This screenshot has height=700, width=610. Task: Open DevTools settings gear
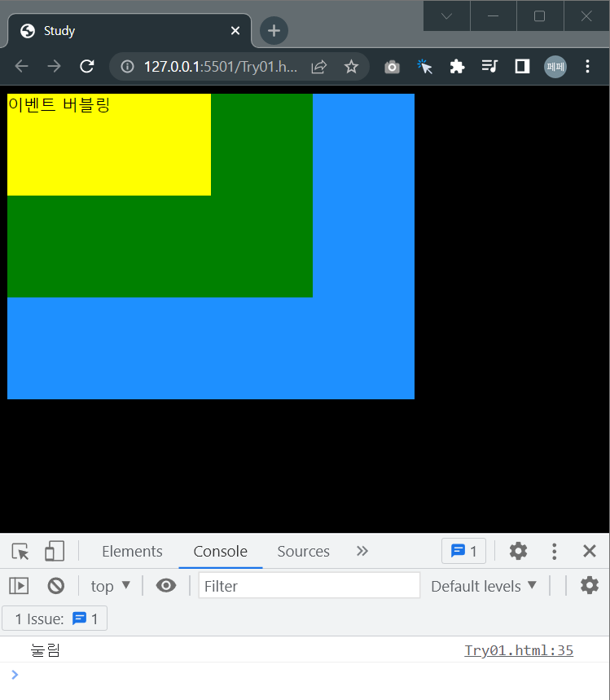pyautogui.click(x=518, y=552)
